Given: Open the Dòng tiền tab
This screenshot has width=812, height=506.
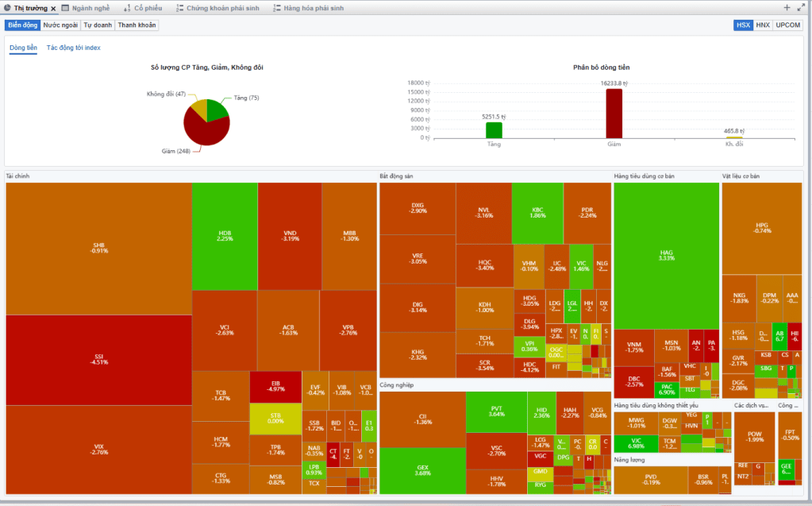Looking at the screenshot, I should pos(23,48).
